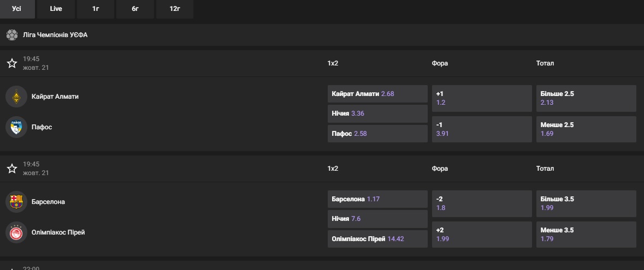Image resolution: width=644 pixels, height=270 pixels.
Task: Click the Kairat Almaty team logo
Action: point(16,97)
